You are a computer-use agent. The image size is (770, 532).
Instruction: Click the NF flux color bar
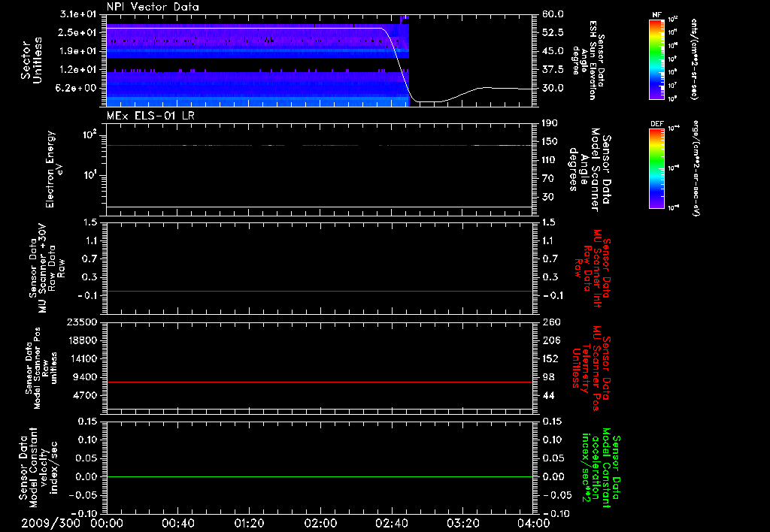pyautogui.click(x=656, y=59)
